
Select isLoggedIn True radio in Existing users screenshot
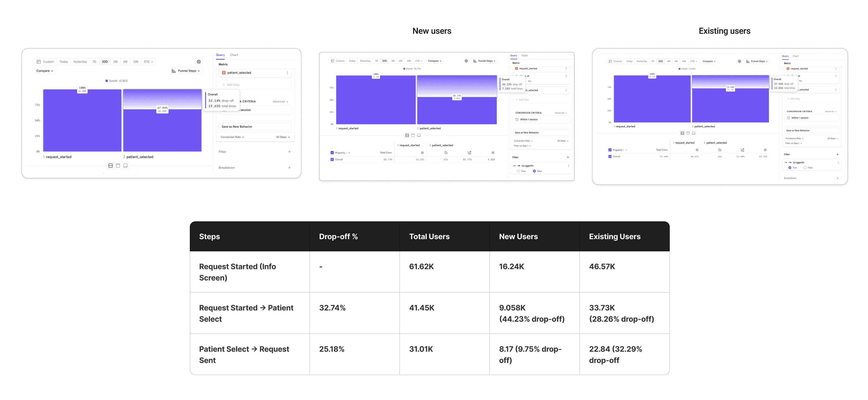[790, 168]
